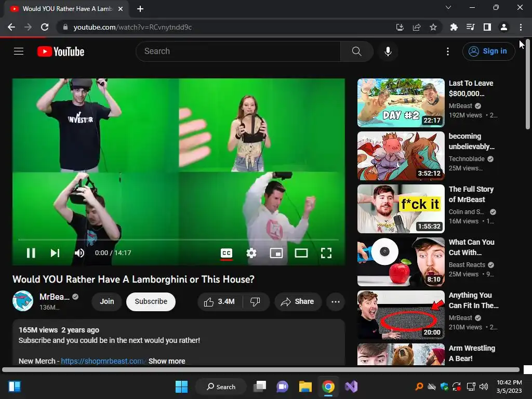Open taskbar Search box
The image size is (532, 399).
click(x=221, y=387)
